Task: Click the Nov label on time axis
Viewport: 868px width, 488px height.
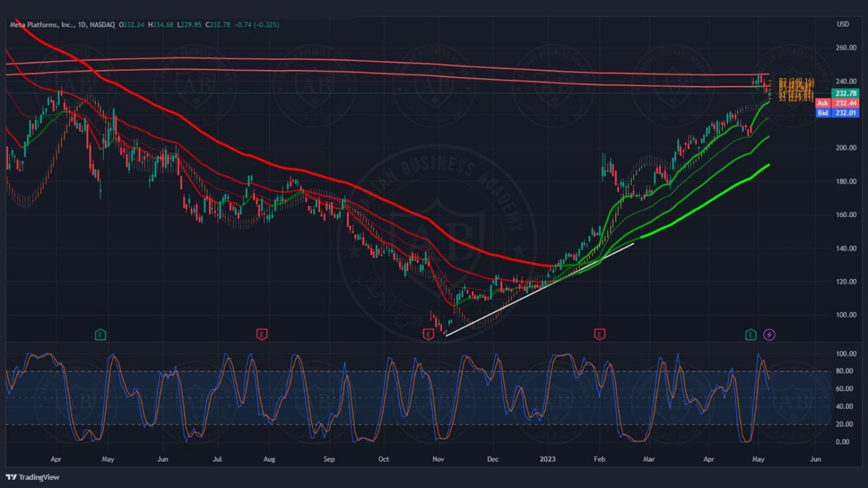Action: pos(438,459)
